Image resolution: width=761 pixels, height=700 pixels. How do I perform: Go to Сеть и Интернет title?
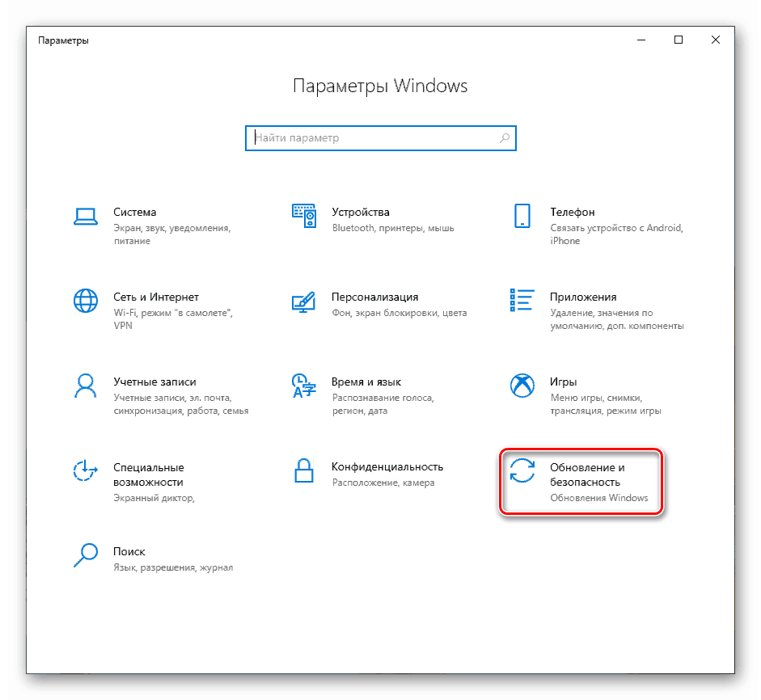(156, 297)
